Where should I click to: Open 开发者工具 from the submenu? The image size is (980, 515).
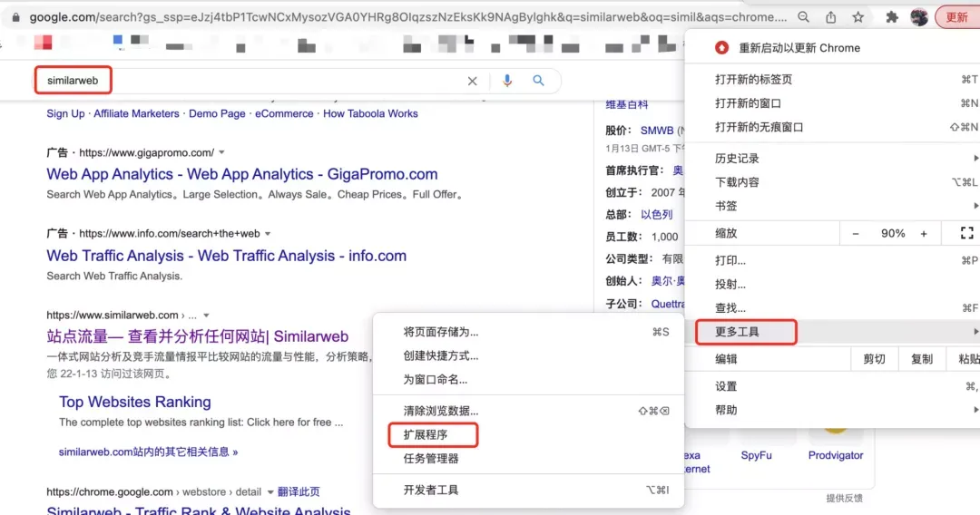(x=529, y=490)
